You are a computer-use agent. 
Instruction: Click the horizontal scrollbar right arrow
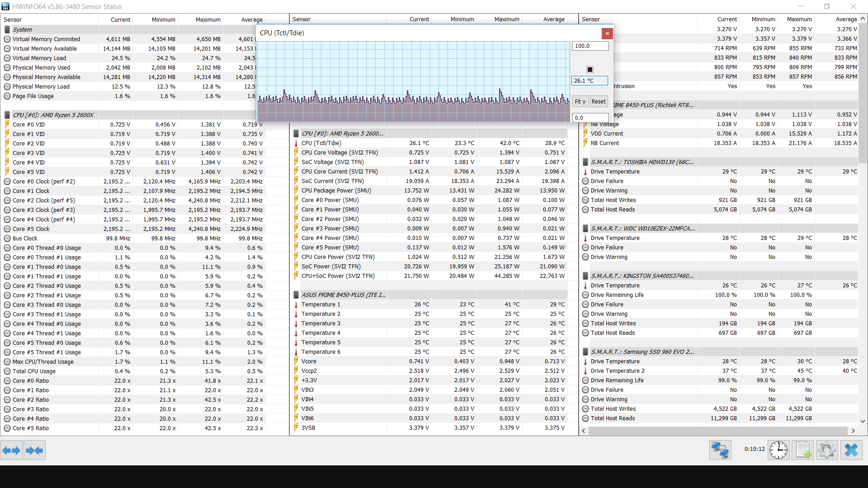click(853, 431)
